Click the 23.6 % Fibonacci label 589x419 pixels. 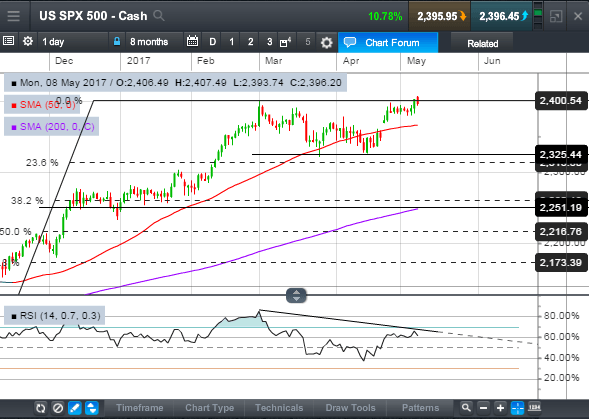(x=42, y=163)
